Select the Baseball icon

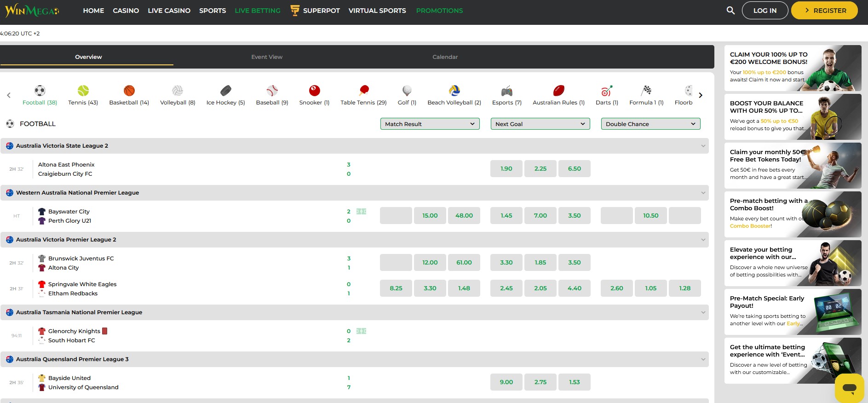coord(272,90)
